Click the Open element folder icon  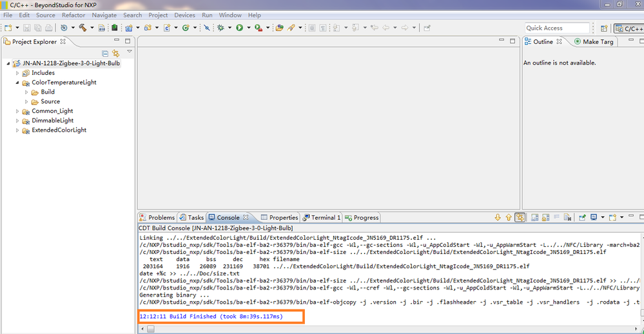[x=279, y=28]
